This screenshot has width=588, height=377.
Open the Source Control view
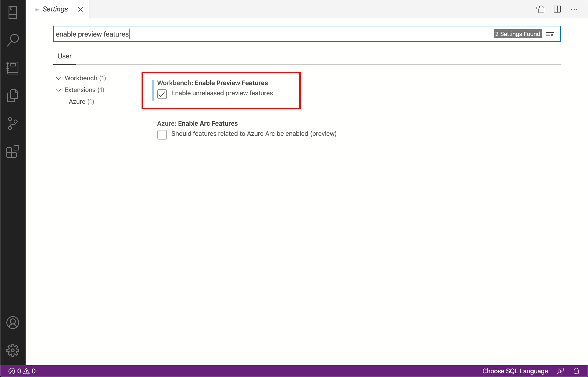click(x=13, y=123)
